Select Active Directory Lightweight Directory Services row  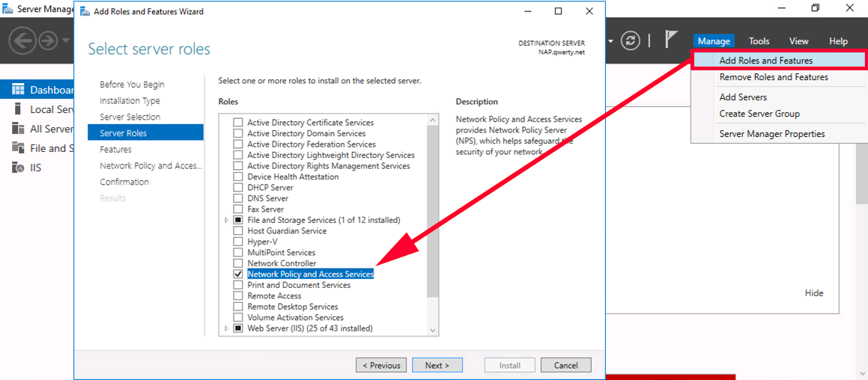click(331, 155)
